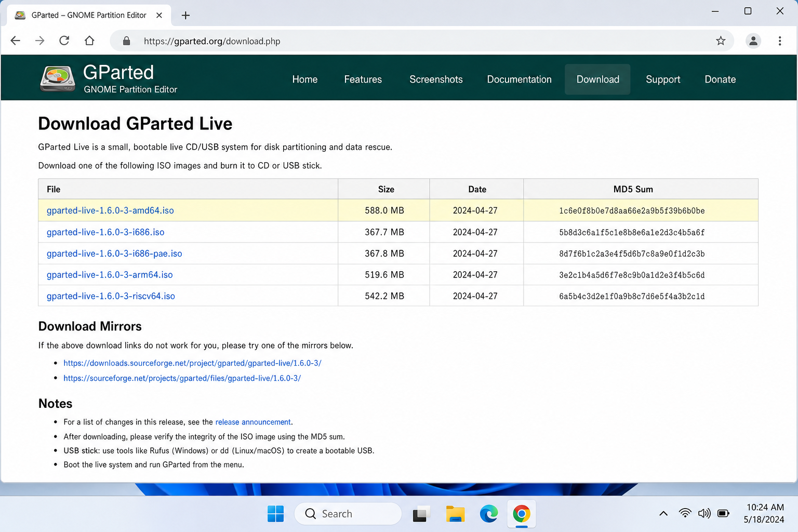Reload the page with refresh icon
This screenshot has width=798, height=532.
tap(64, 41)
